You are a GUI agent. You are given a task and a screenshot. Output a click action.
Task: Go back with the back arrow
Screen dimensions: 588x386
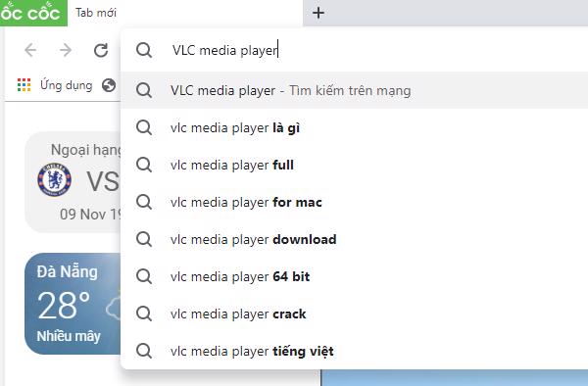30,50
